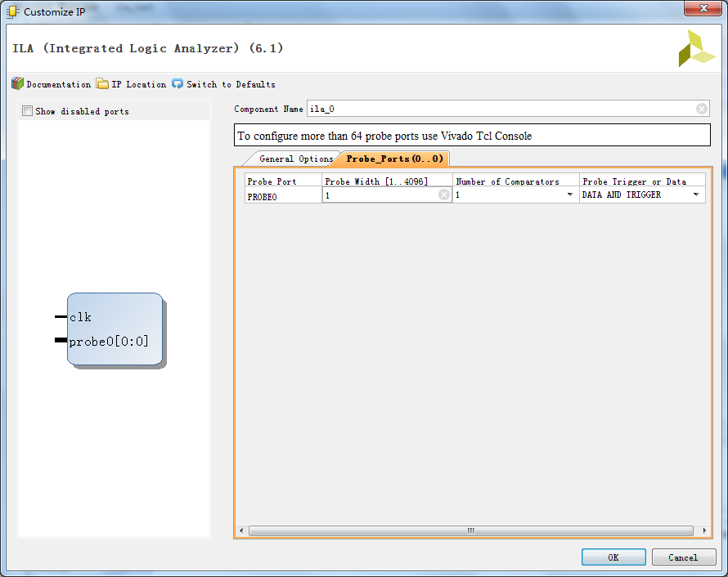Click the scrollbar left arrow
Image resolution: width=728 pixels, height=577 pixels.
tap(241, 530)
